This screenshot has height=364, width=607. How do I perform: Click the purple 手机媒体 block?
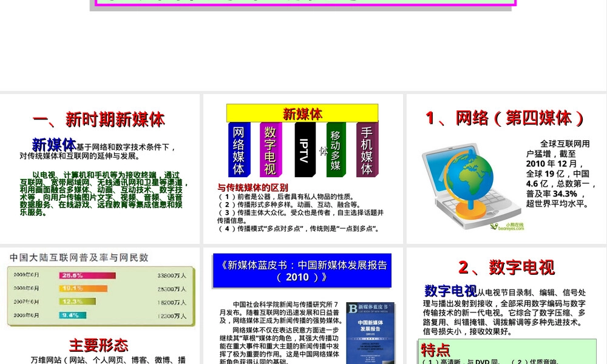(x=367, y=150)
